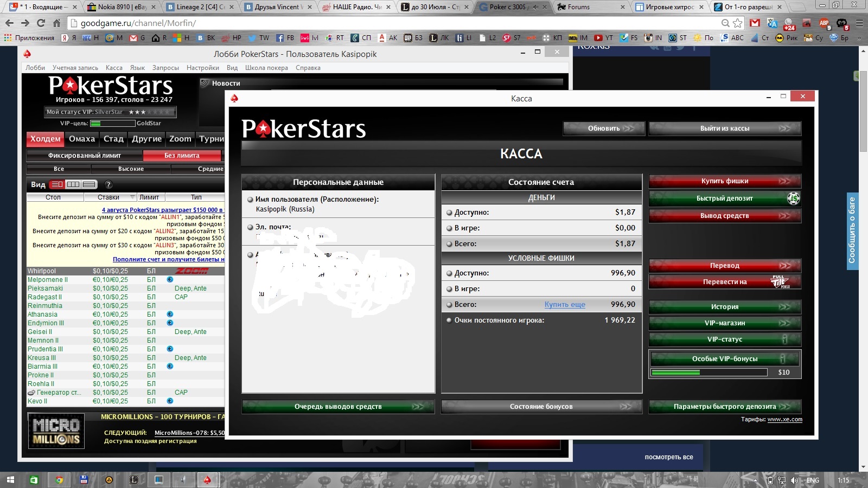The width and height of the screenshot is (868, 488).
Task: Click the bullet beside В игре $0,00
Action: 449,228
